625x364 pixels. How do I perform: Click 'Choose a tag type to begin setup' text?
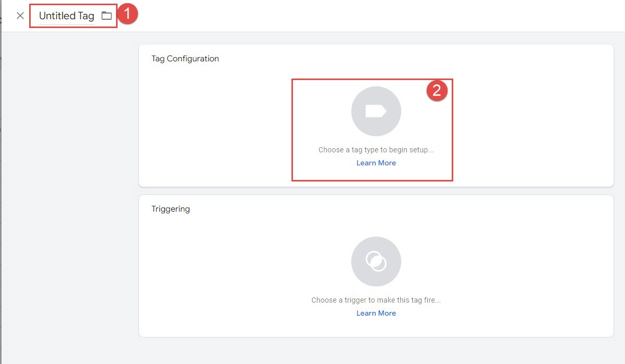376,150
